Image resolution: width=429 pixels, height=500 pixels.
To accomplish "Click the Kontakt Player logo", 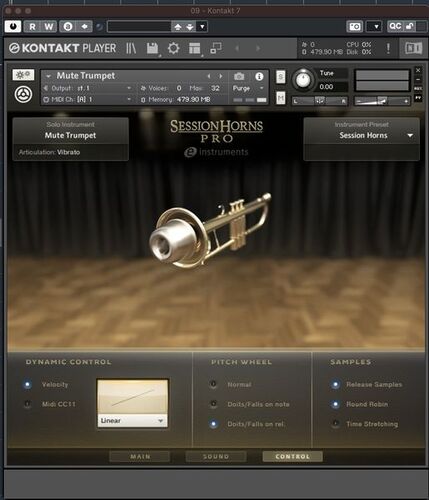I will tap(63, 48).
